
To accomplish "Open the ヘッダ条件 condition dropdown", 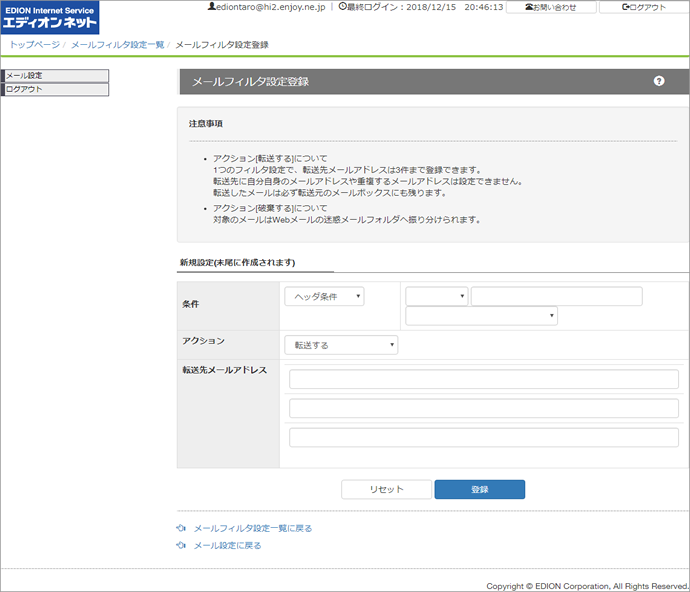I will (324, 297).
